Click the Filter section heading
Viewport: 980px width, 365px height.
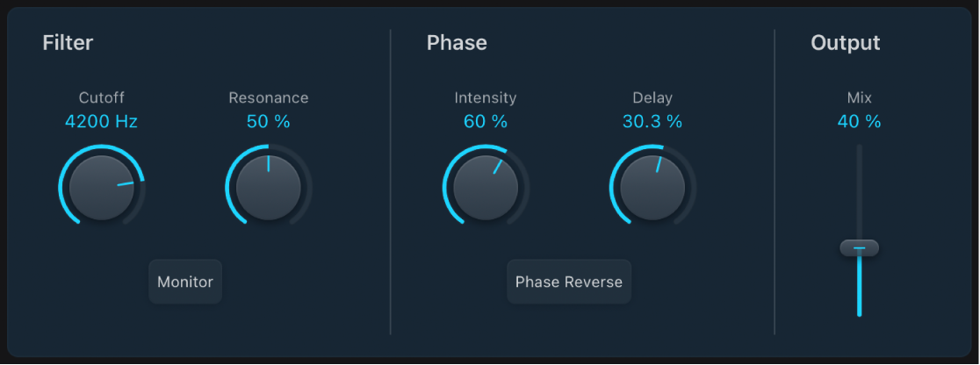(x=68, y=42)
